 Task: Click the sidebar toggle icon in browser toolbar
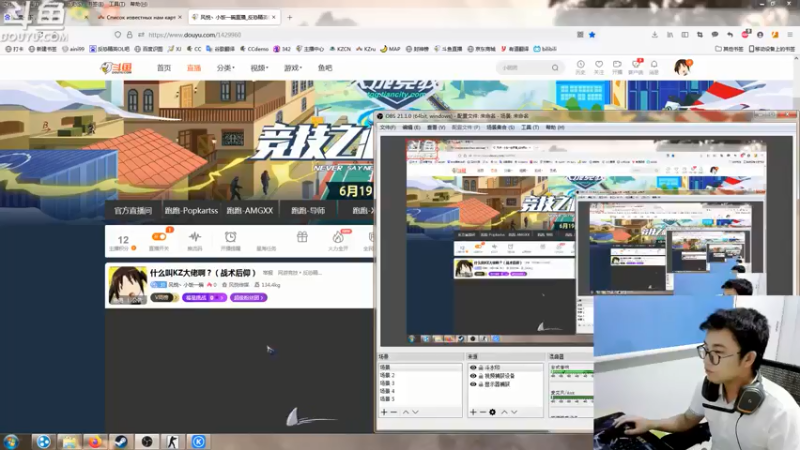pos(685,35)
